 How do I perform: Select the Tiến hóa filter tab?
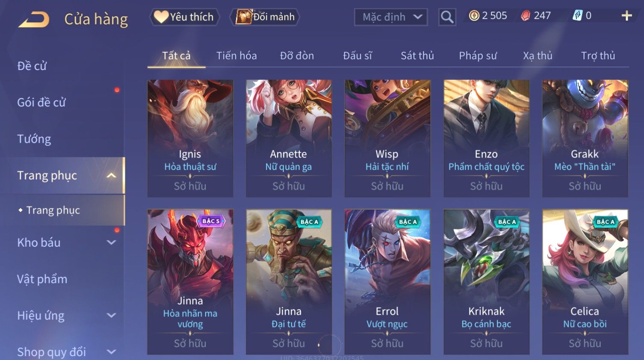(x=236, y=56)
